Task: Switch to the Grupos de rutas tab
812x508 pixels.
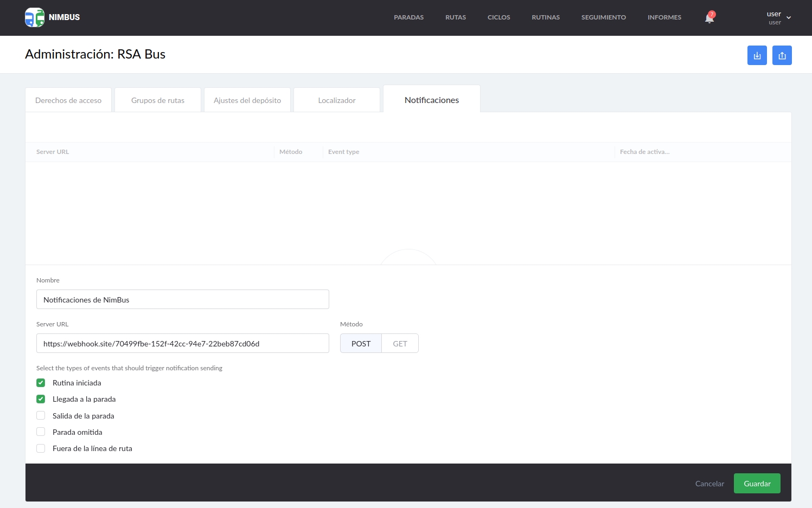Action: coord(157,100)
